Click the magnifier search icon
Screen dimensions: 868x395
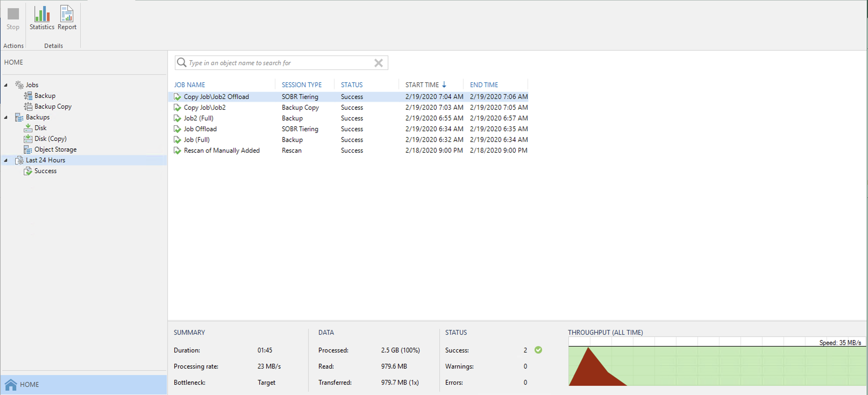pyautogui.click(x=182, y=63)
